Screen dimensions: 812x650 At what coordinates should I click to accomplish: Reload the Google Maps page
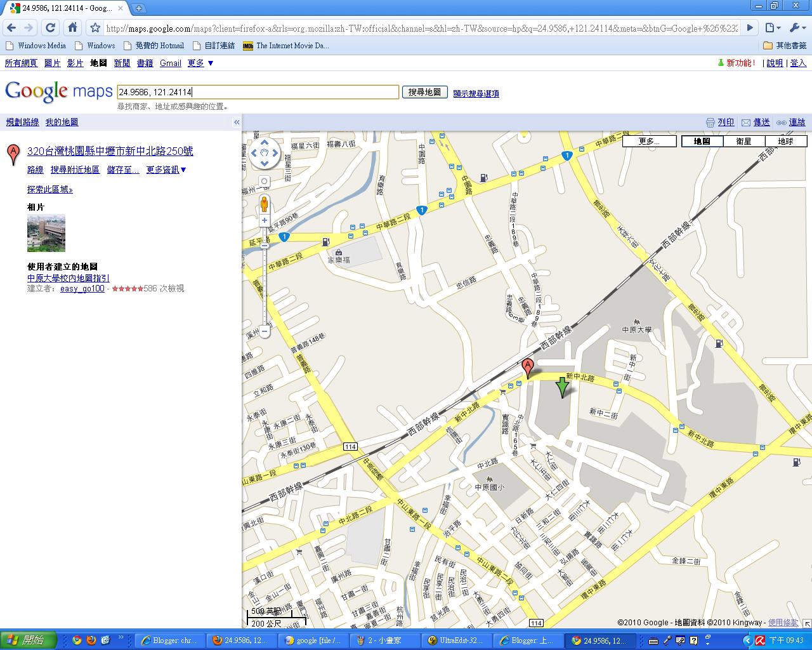click(51, 28)
